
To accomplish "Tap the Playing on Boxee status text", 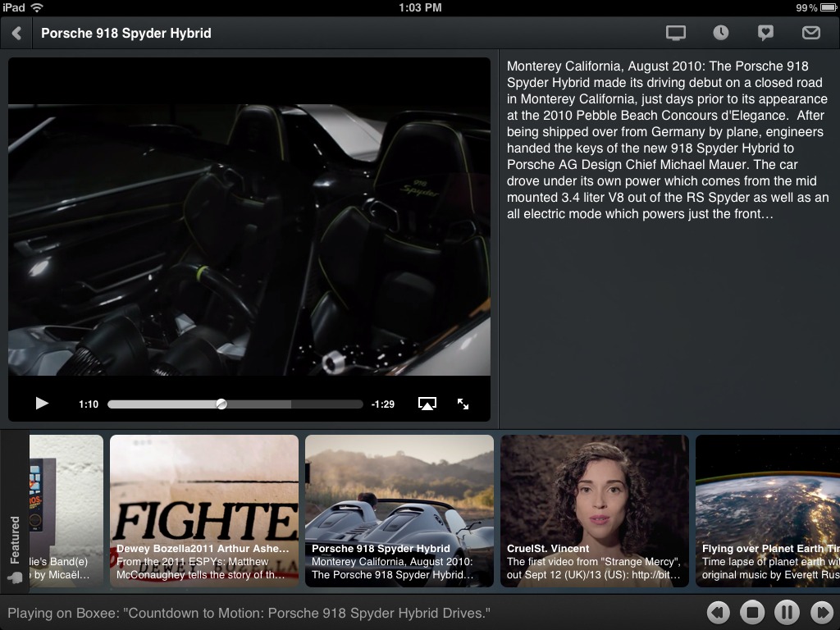I will click(x=249, y=613).
